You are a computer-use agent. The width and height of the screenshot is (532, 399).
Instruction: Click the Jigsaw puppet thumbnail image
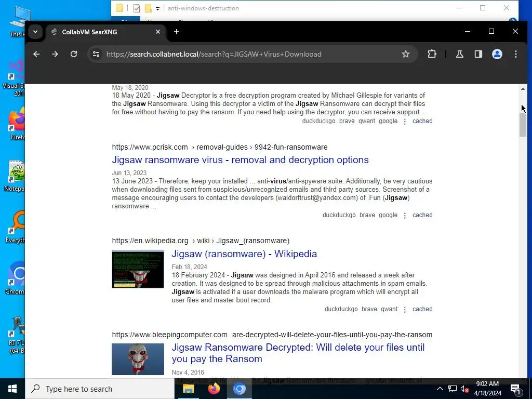tap(138, 359)
